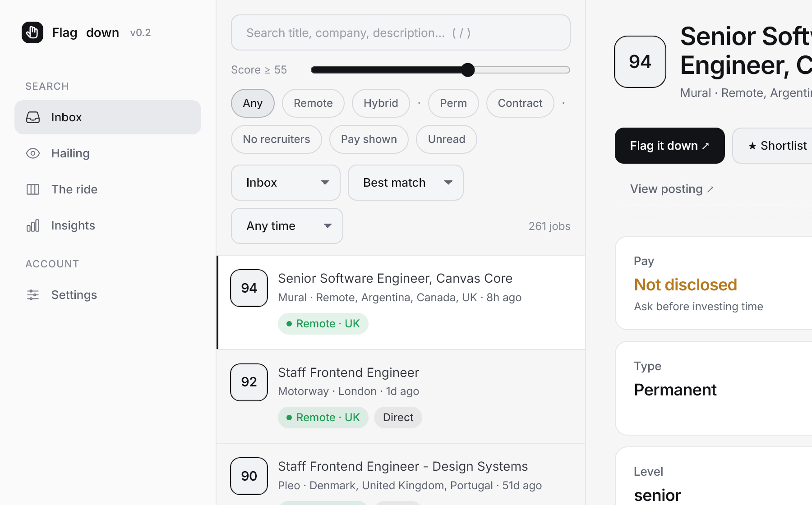This screenshot has width=812, height=505.
Task: Click the Remote · UK tag on Motorway job
Action: pos(323,418)
